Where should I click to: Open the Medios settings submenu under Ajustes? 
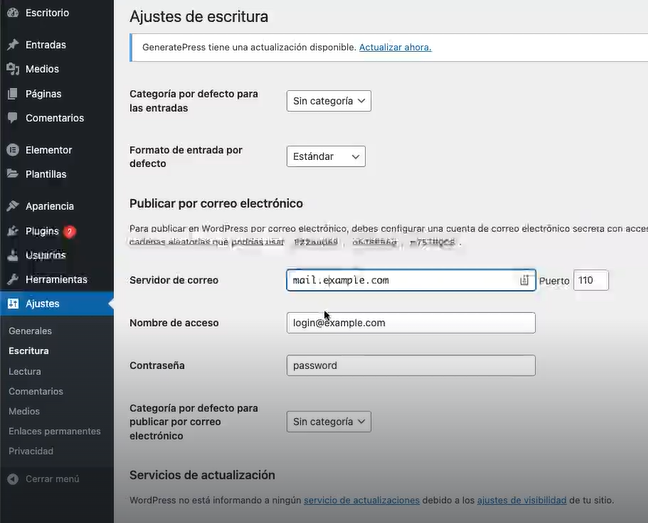point(24,411)
